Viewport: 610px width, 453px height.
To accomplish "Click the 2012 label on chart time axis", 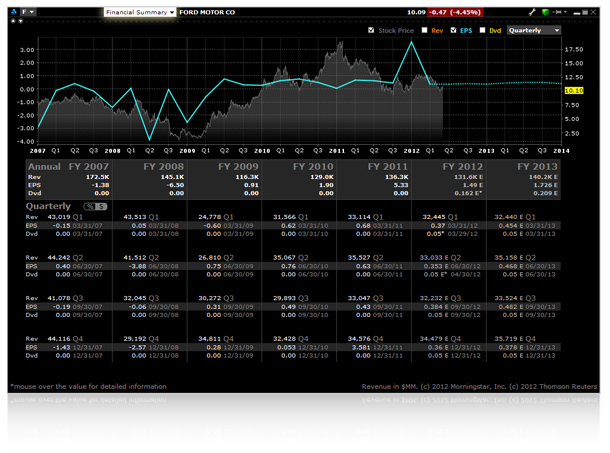I will [x=411, y=151].
